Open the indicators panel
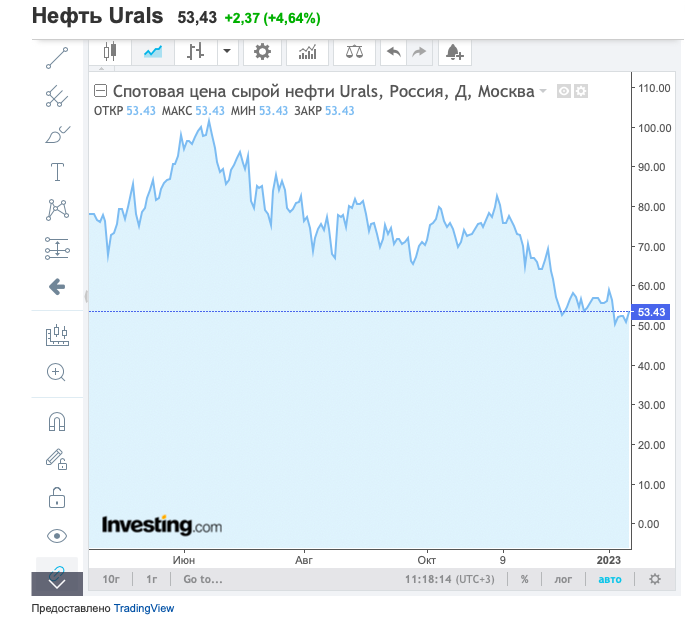 pos(309,51)
